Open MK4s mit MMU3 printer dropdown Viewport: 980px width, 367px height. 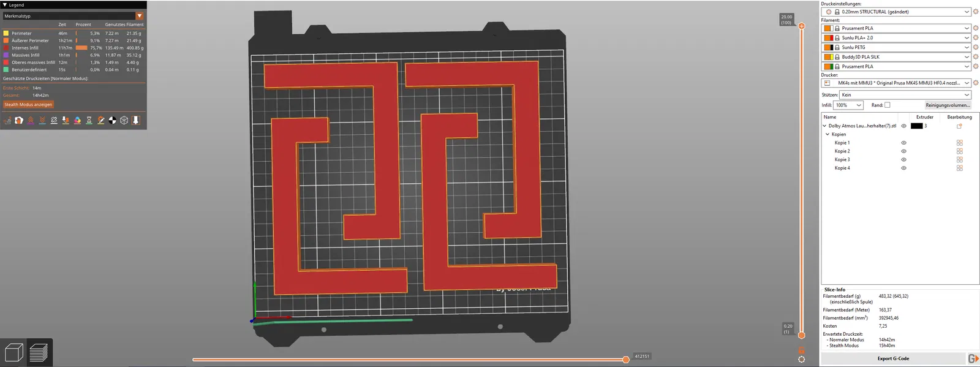897,83
